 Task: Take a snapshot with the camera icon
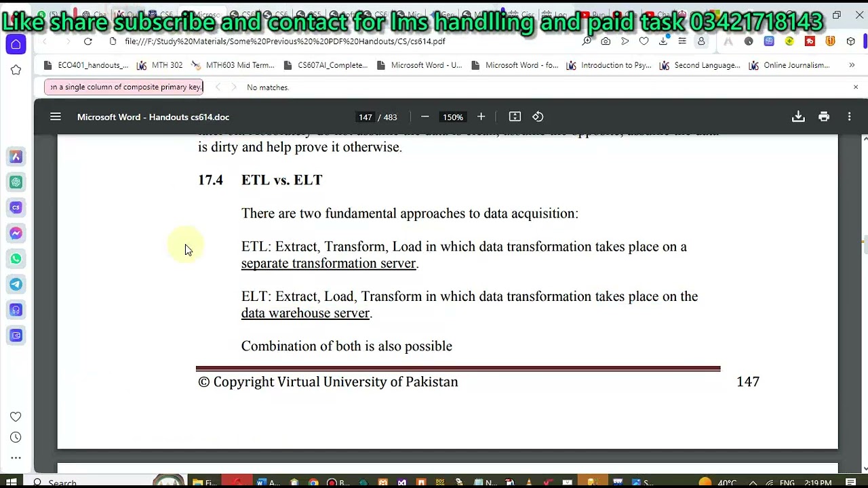click(606, 41)
